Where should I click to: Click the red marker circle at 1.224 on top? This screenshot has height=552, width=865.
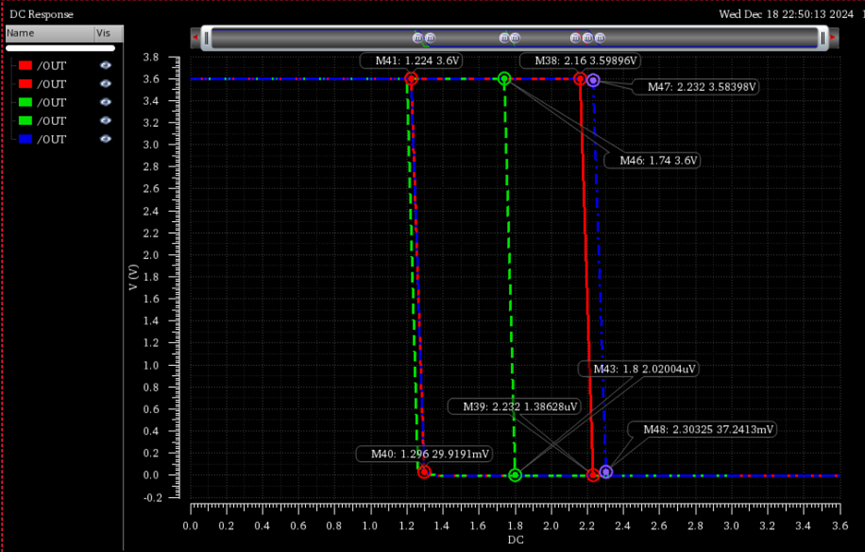click(411, 79)
